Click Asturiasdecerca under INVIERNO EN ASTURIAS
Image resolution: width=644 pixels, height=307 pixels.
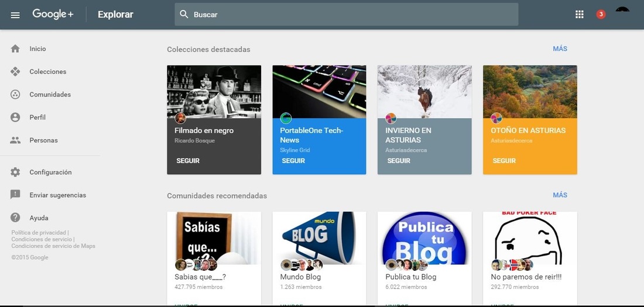[406, 150]
